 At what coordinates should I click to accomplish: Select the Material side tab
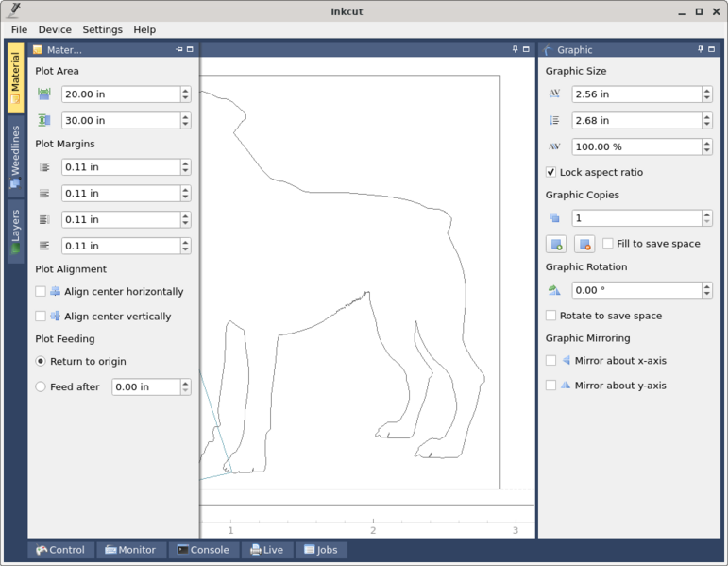(15, 77)
